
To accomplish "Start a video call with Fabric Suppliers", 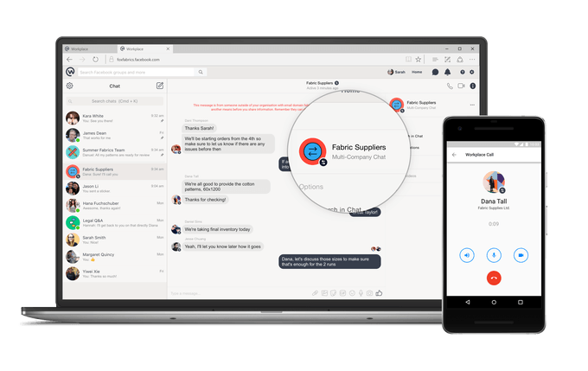I will pyautogui.click(x=461, y=86).
